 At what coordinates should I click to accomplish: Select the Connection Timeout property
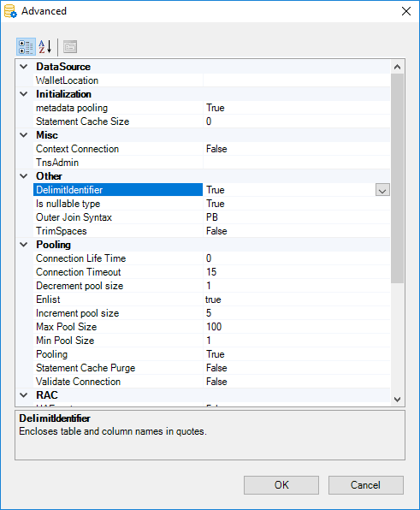click(x=118, y=272)
